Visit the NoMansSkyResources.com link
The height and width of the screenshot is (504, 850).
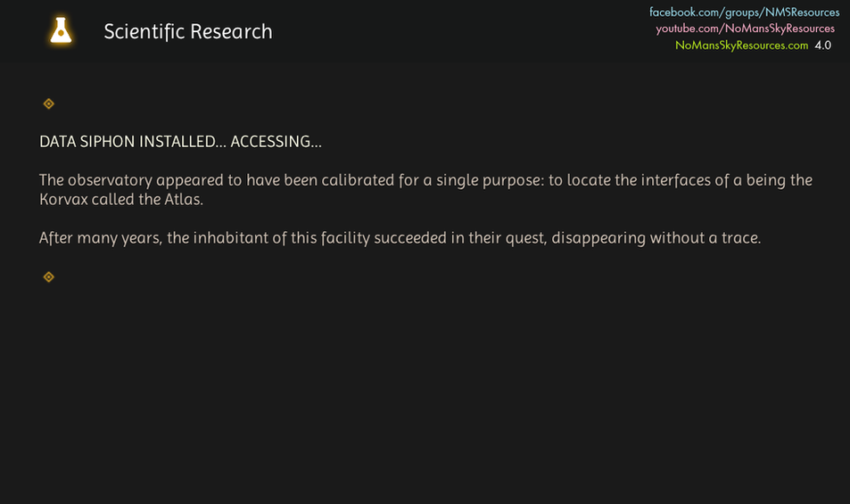tap(741, 45)
